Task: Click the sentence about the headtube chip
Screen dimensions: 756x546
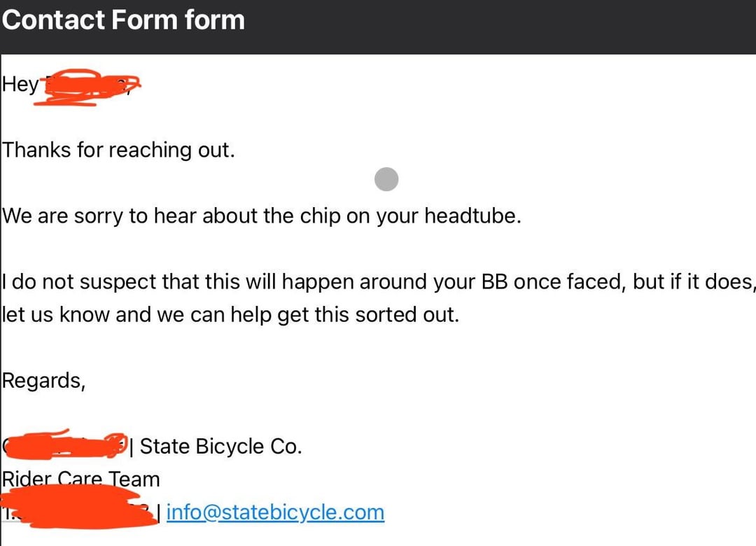Action: [x=261, y=216]
